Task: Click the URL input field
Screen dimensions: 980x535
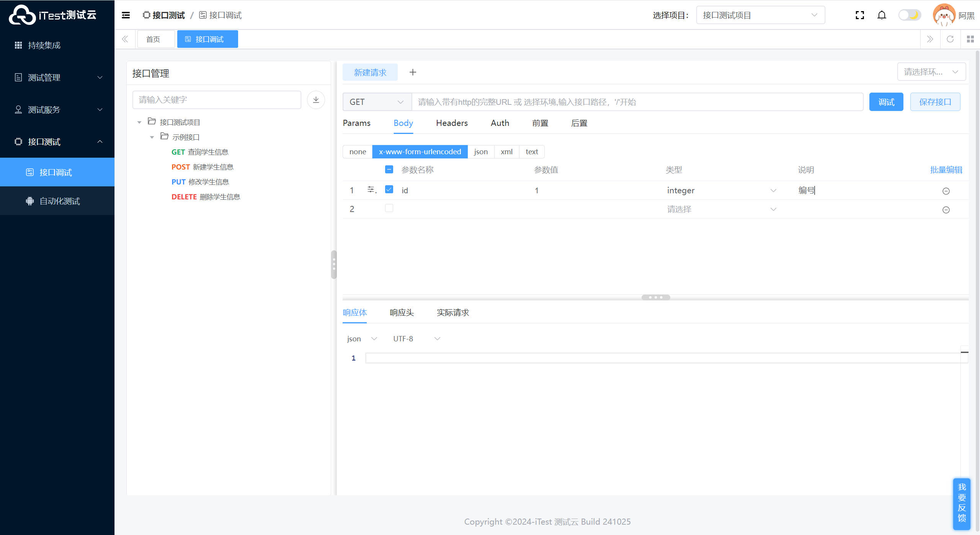Action: point(637,102)
